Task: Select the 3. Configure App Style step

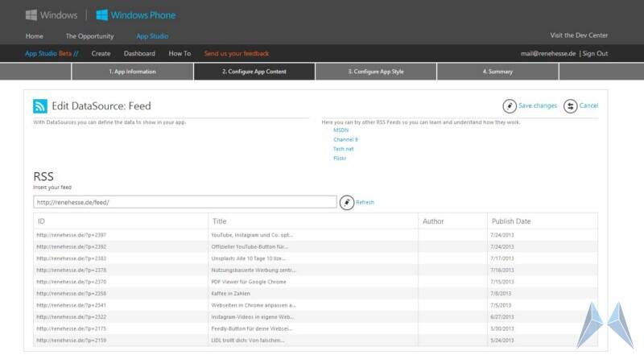Action: [x=375, y=72]
